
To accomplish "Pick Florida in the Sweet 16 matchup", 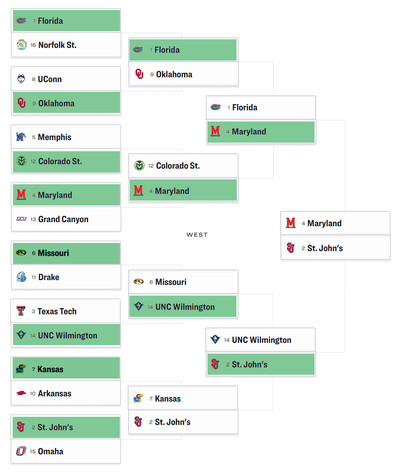I will pyautogui.click(x=261, y=107).
